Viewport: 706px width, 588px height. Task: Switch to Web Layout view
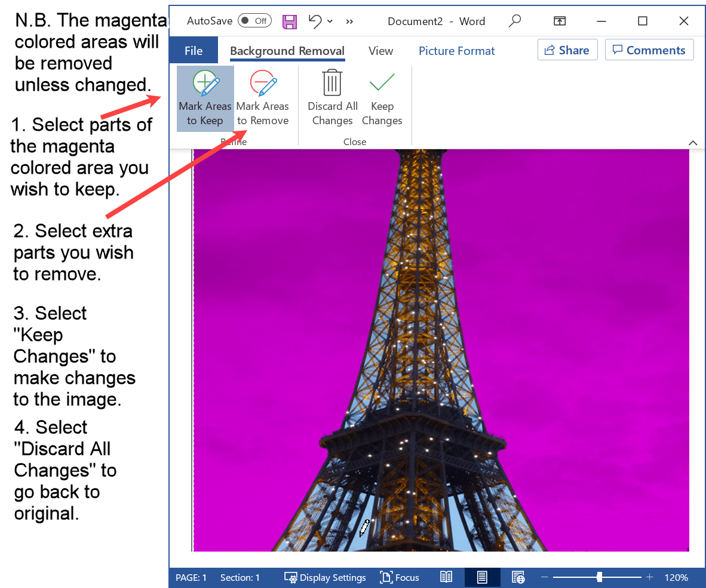[518, 577]
